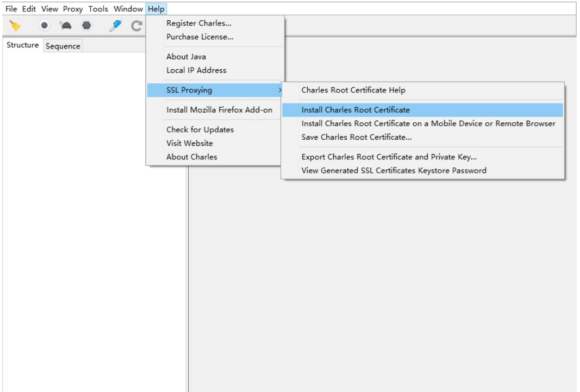580x392 pixels.
Task: Click the Repeat refresh arrow icon
Action: click(x=137, y=25)
